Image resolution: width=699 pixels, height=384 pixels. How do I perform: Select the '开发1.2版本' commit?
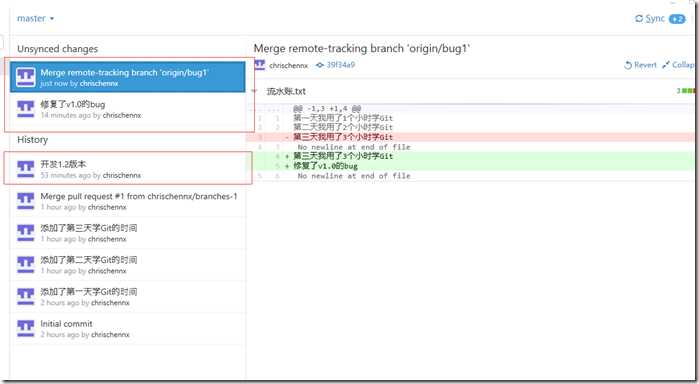127,169
